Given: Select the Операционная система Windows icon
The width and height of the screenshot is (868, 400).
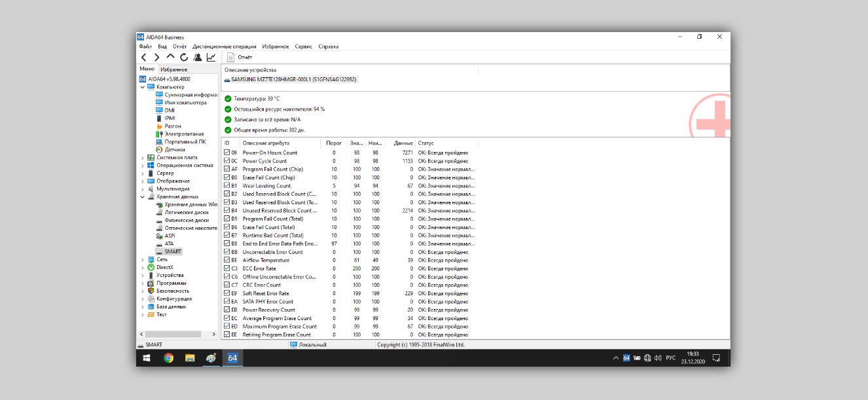Looking at the screenshot, I should tap(151, 165).
